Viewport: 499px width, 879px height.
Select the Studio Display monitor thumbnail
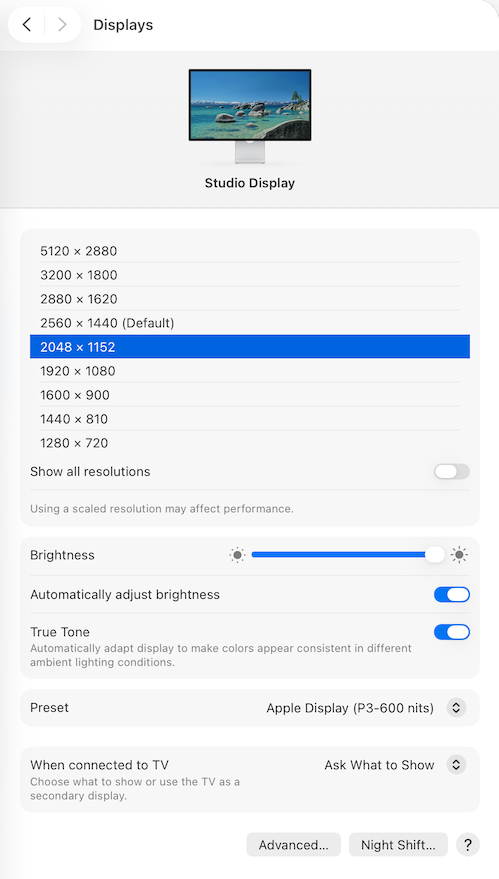250,116
